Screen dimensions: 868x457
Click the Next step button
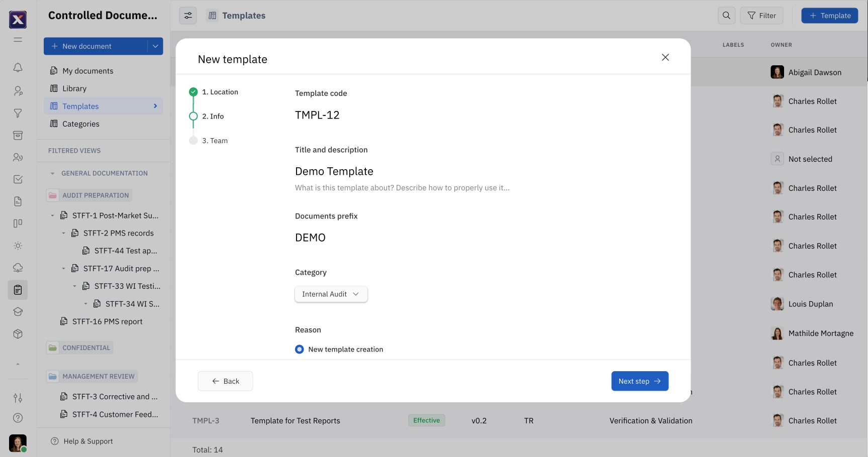tap(639, 381)
